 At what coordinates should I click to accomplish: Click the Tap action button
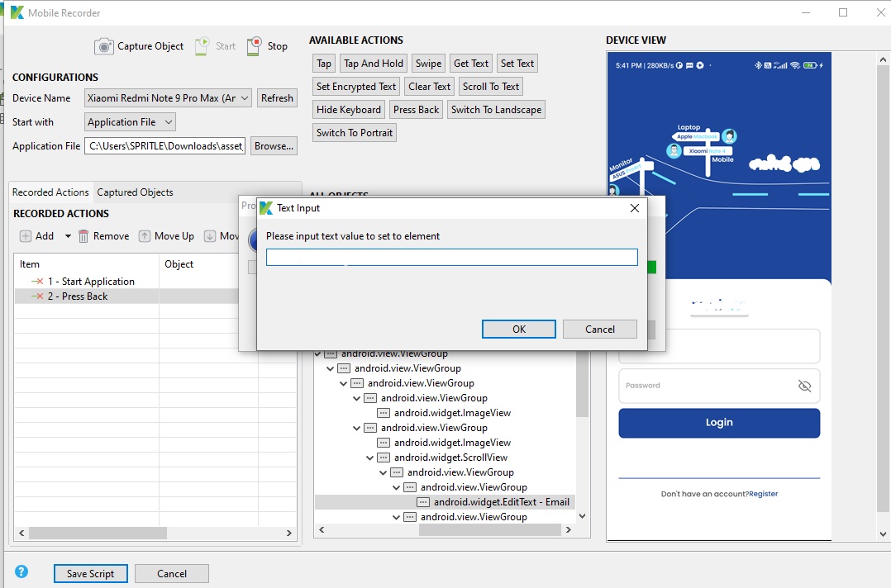(324, 64)
